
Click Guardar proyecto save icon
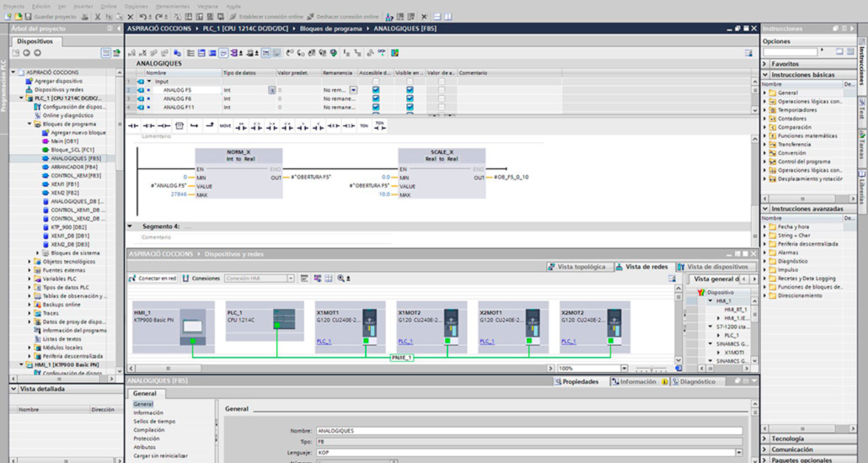[28, 17]
